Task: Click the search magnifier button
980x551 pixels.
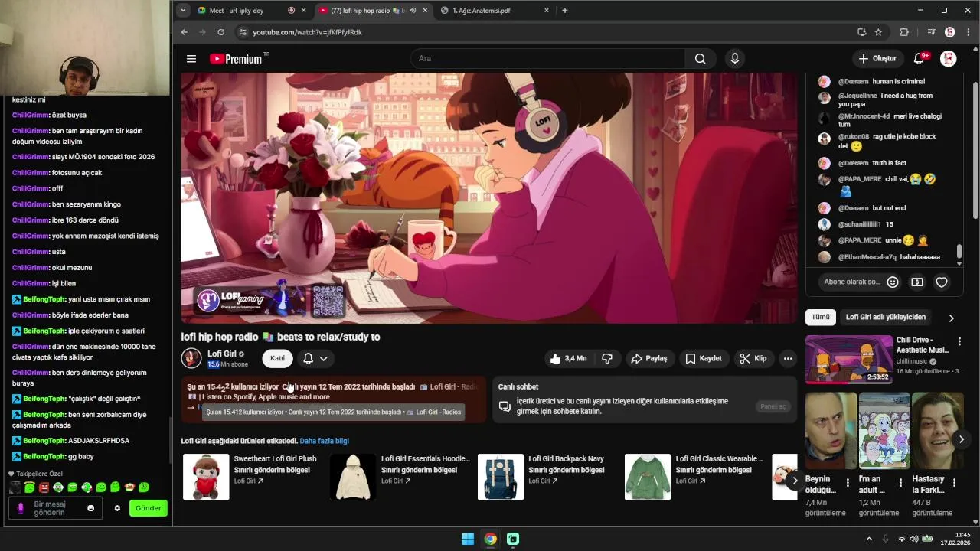Action: coord(700,59)
